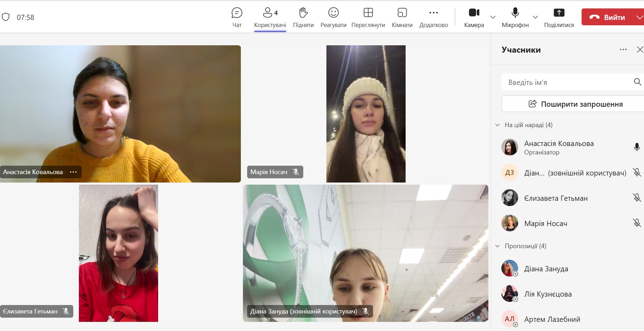Toggle the Users (Користувачі) participants panel
This screenshot has width=644, height=331.
click(x=270, y=13)
